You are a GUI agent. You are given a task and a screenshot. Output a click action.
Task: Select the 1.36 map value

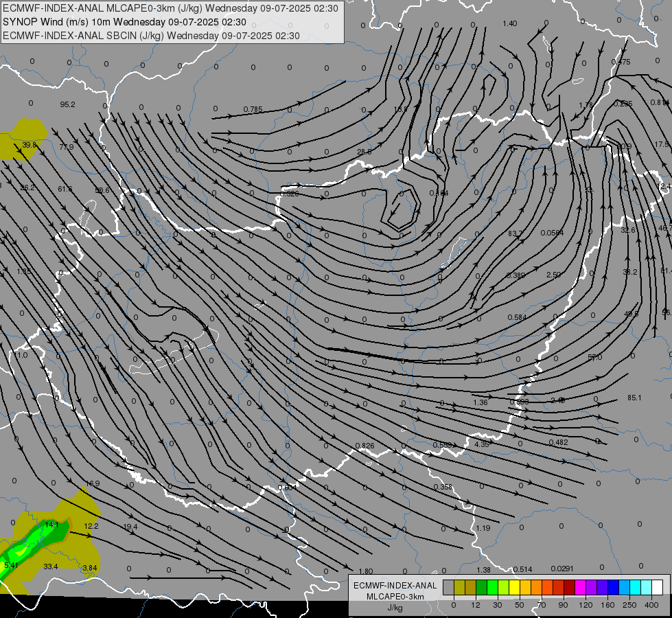[480, 402]
